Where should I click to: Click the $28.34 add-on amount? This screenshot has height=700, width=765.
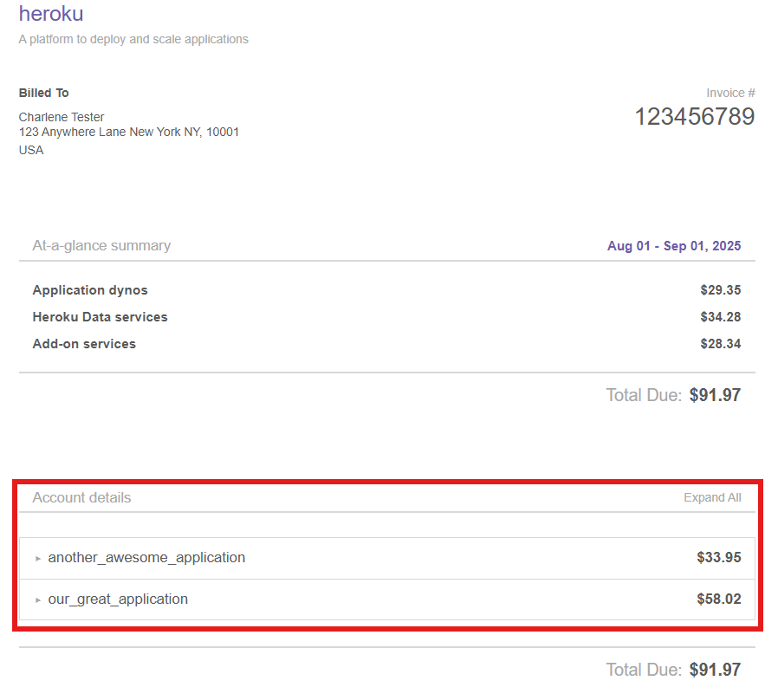point(720,344)
